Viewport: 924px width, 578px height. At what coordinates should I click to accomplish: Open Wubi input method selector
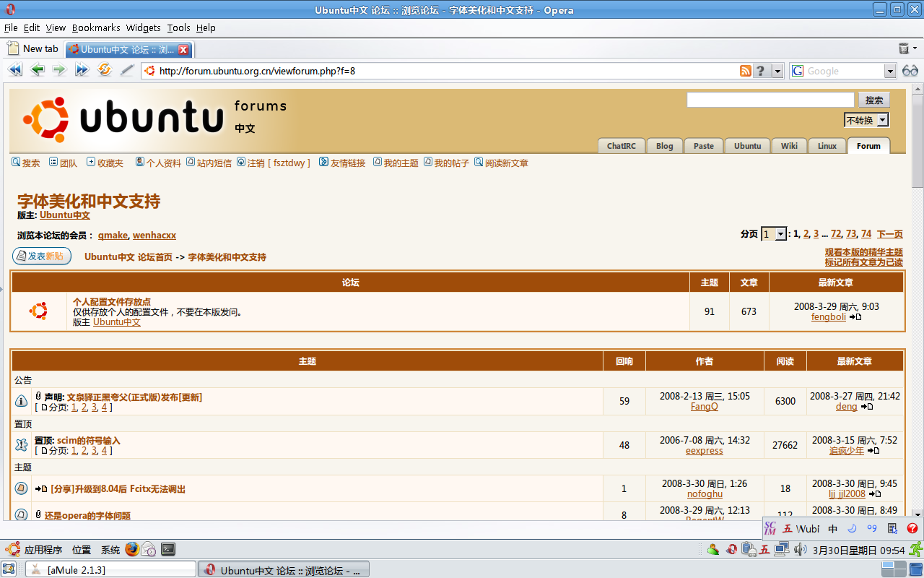(801, 528)
